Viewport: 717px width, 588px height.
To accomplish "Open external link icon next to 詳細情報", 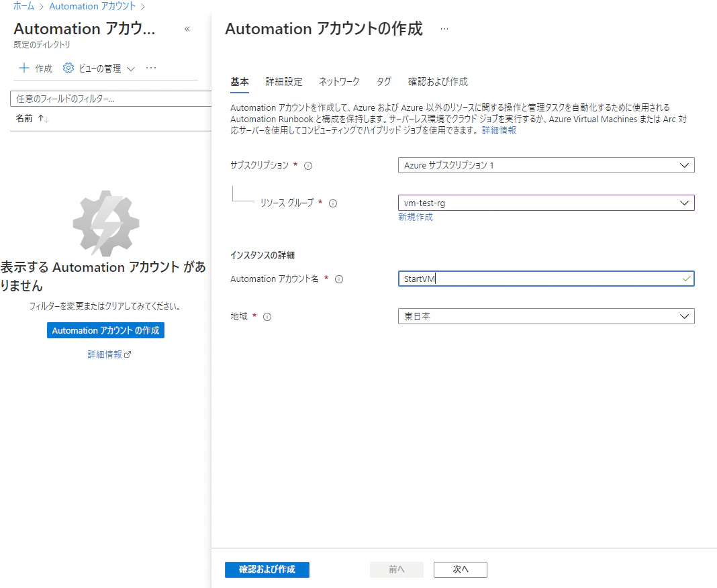I will pyautogui.click(x=128, y=354).
